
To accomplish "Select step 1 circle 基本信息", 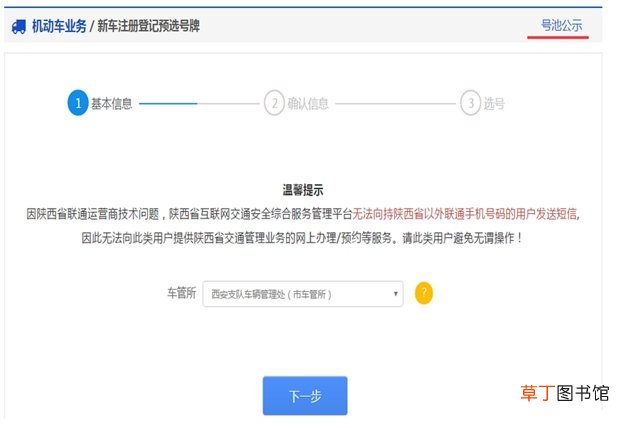I will point(78,103).
